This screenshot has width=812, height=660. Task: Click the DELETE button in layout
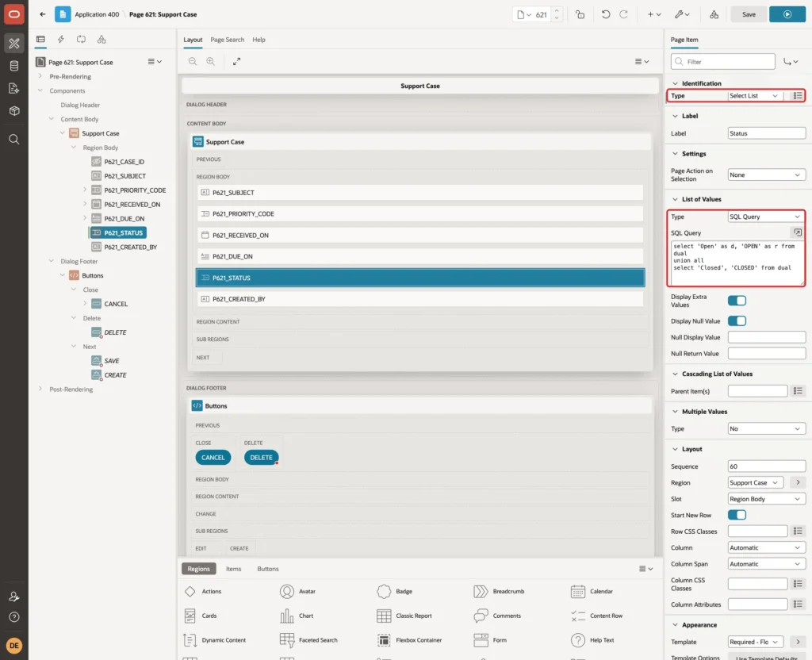[x=261, y=458]
